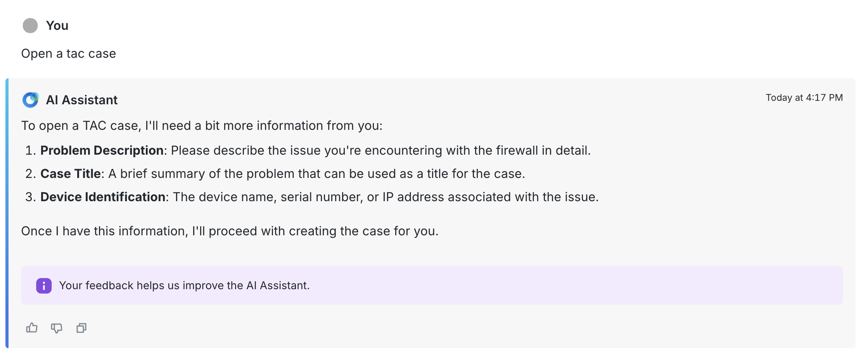Copy the AI Assistant response

tap(81, 328)
